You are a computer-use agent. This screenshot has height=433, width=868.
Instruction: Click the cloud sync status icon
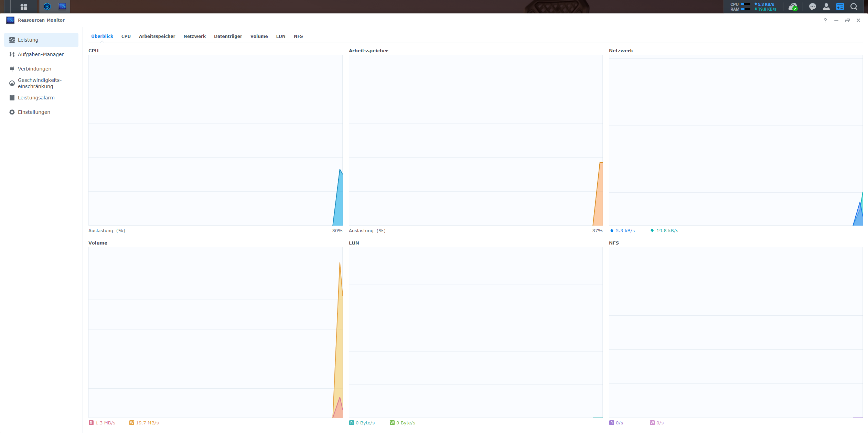[x=793, y=7]
